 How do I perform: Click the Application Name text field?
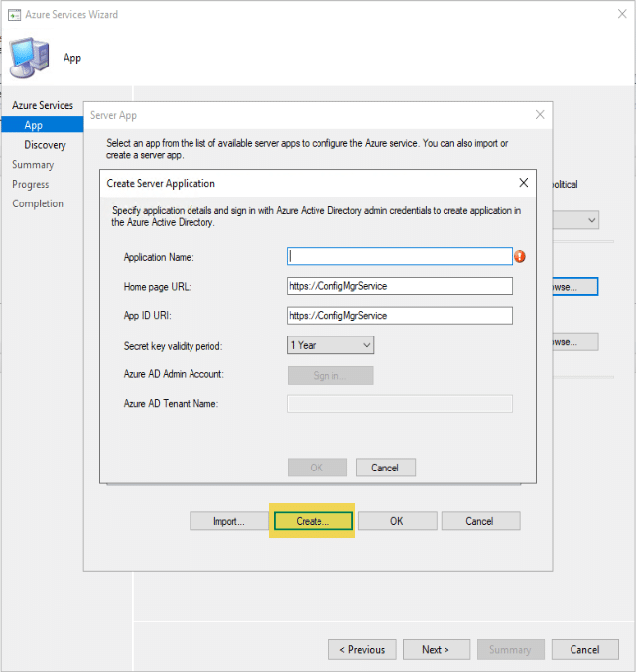[x=399, y=256]
